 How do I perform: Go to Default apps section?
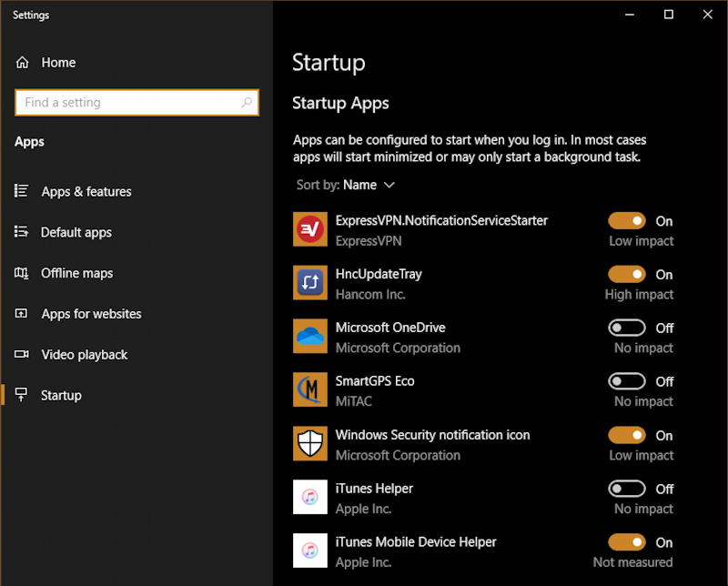point(76,232)
